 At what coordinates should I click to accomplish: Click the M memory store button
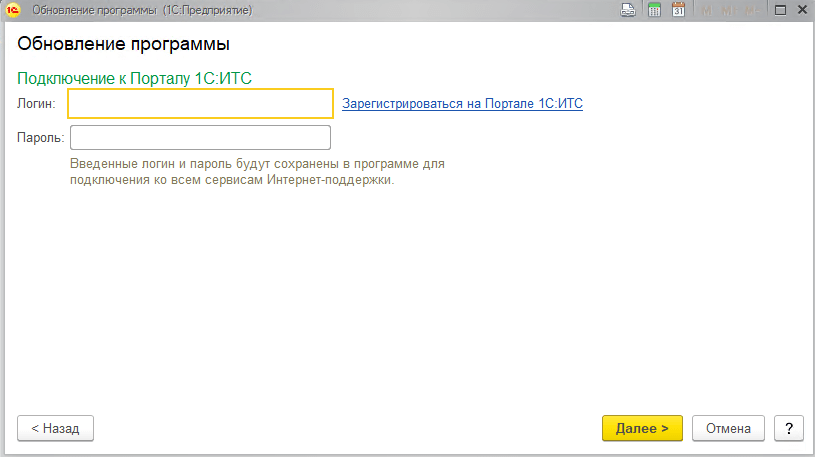[x=707, y=10]
